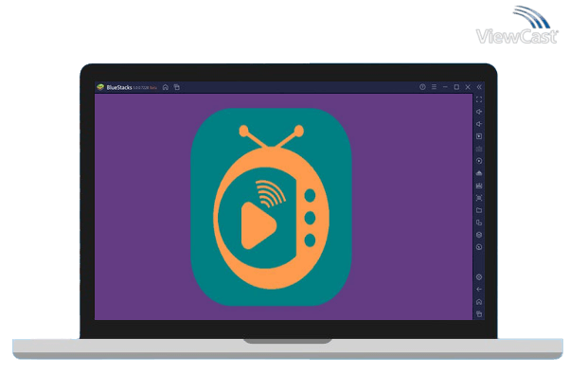Open settings with the sidebar gear icon

479,277
